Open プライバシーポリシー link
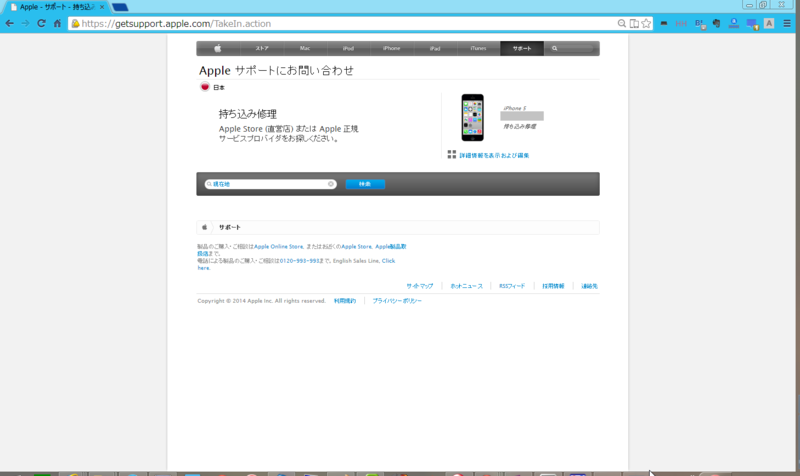This screenshot has width=800, height=476. pos(397,301)
